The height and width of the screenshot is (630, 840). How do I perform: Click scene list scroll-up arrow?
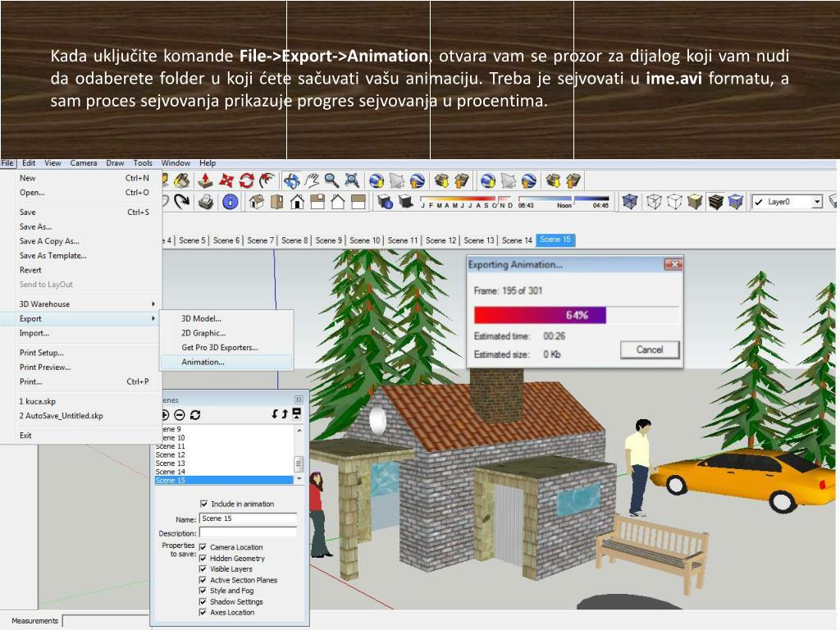(299, 430)
